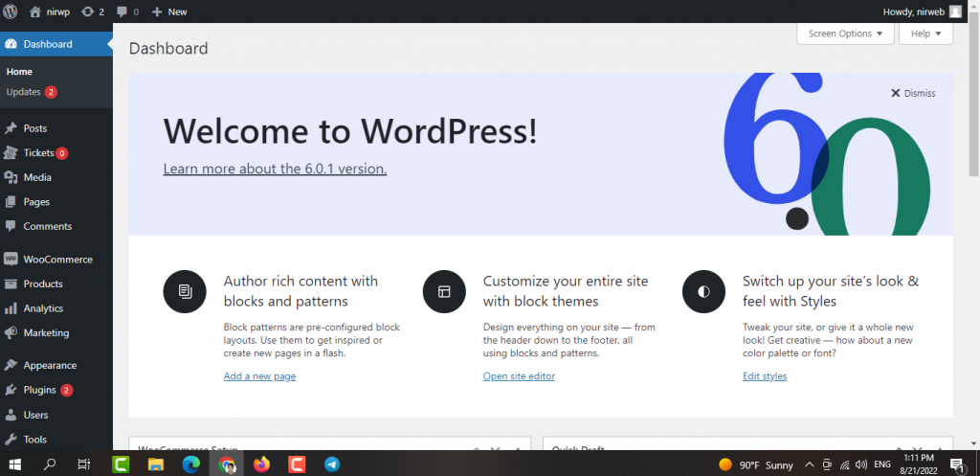Screen dimensions: 980x476
Task: Click the Media icon in sidebar
Action: (11, 177)
